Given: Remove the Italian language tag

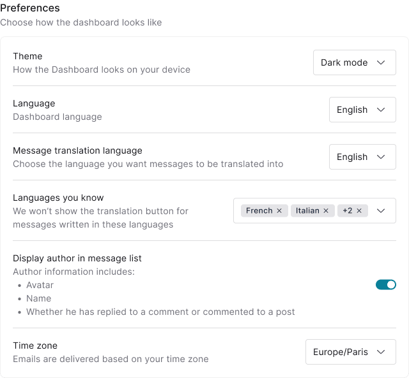Looking at the screenshot, I should pyautogui.click(x=326, y=211).
